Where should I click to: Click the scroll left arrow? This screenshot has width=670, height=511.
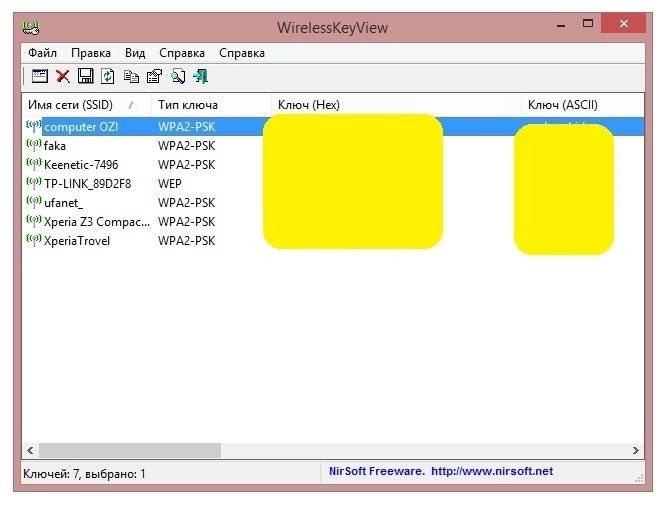pyautogui.click(x=30, y=450)
